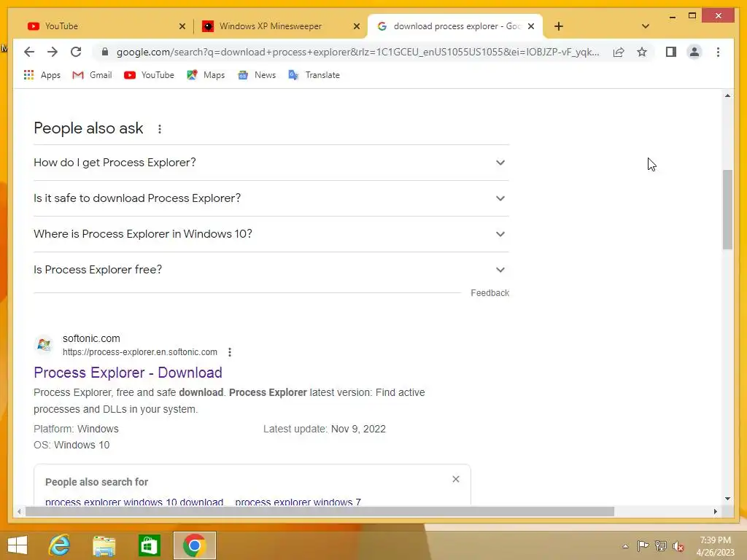Expand 'Where is Process Explorer in Windows 10?'
Screen dimensions: 747x560
point(271,234)
